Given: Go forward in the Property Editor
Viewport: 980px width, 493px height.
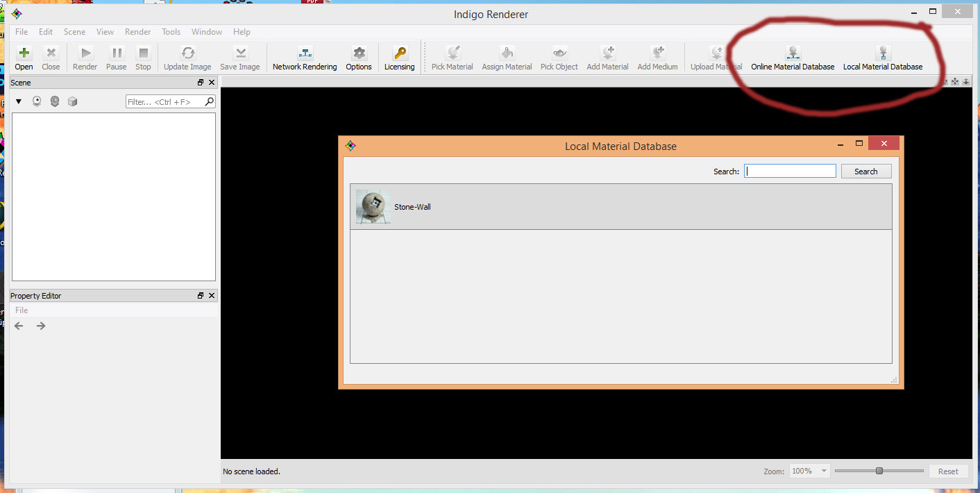Looking at the screenshot, I should click(41, 326).
